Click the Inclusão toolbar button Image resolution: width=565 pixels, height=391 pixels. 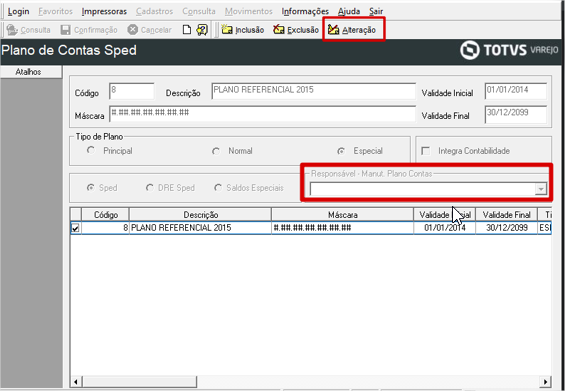tap(243, 30)
